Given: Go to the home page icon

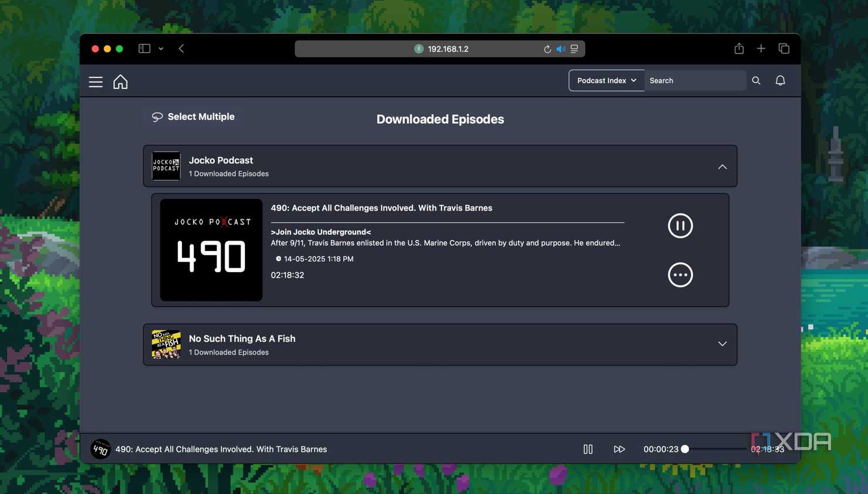Looking at the screenshot, I should [x=120, y=81].
